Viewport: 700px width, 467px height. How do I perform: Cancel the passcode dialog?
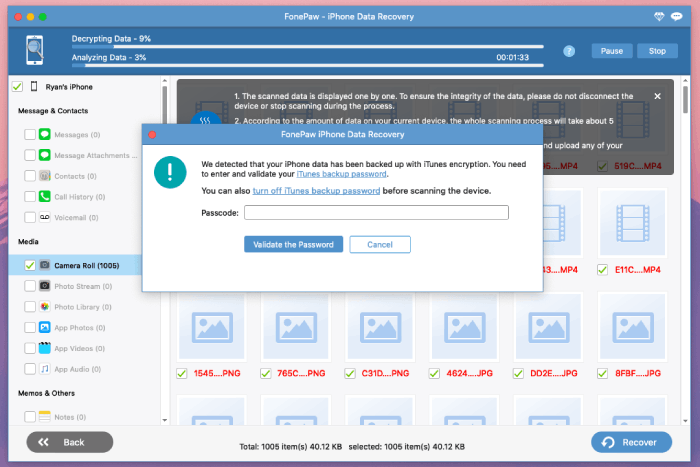[380, 244]
